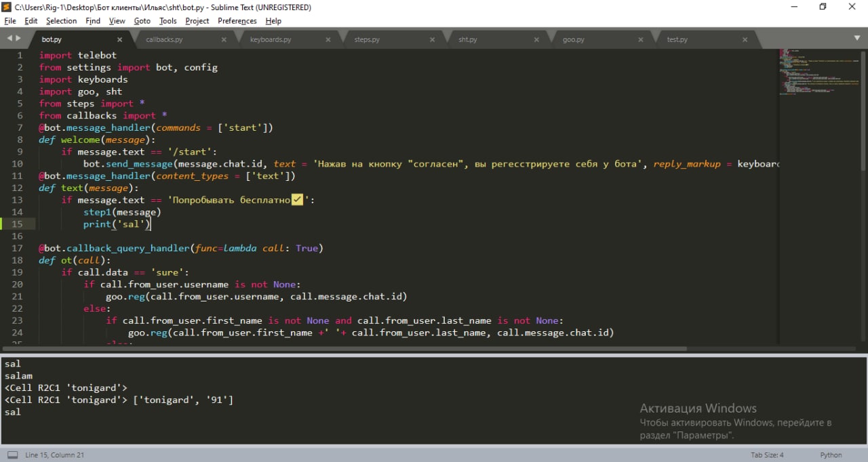Close the keyboards.py tab

point(329,40)
